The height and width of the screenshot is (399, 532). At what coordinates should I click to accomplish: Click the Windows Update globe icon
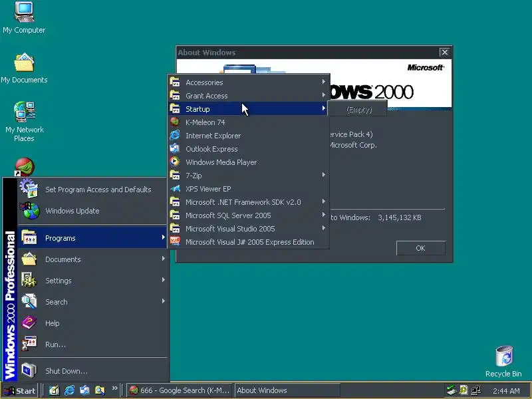point(30,210)
